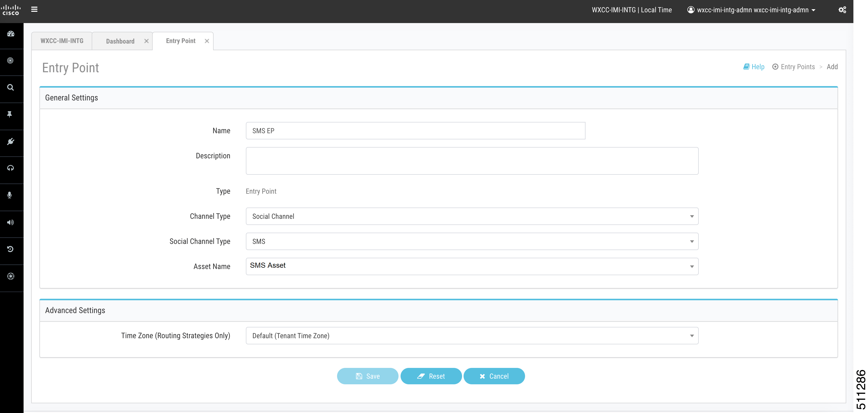The width and height of the screenshot is (868, 413).
Task: Open the search magnifier sidebar icon
Action: pos(11,88)
